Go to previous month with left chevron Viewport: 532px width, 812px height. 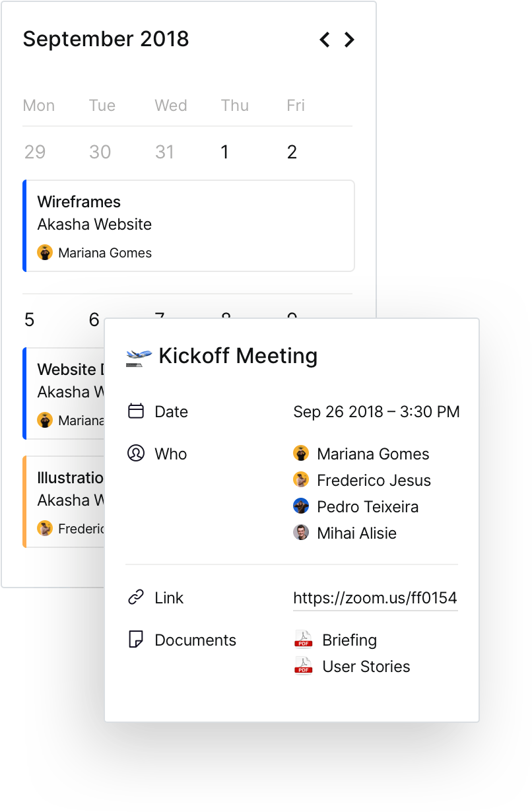(x=324, y=40)
